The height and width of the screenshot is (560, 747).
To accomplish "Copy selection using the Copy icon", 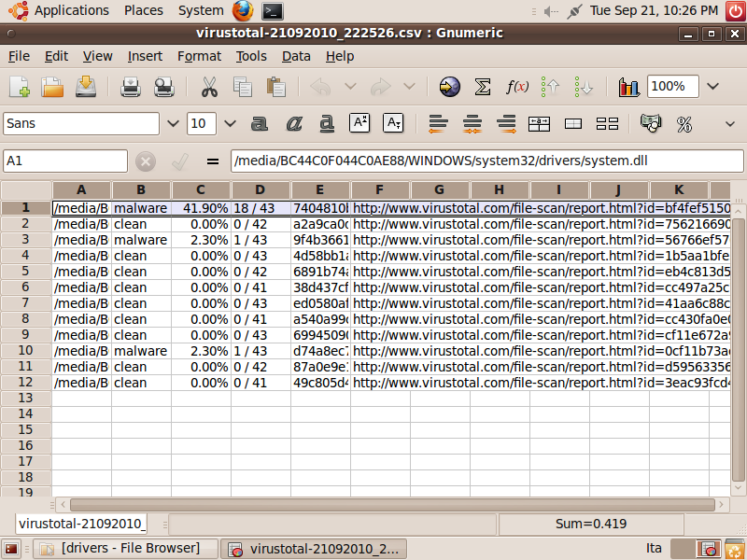I will 243,87.
